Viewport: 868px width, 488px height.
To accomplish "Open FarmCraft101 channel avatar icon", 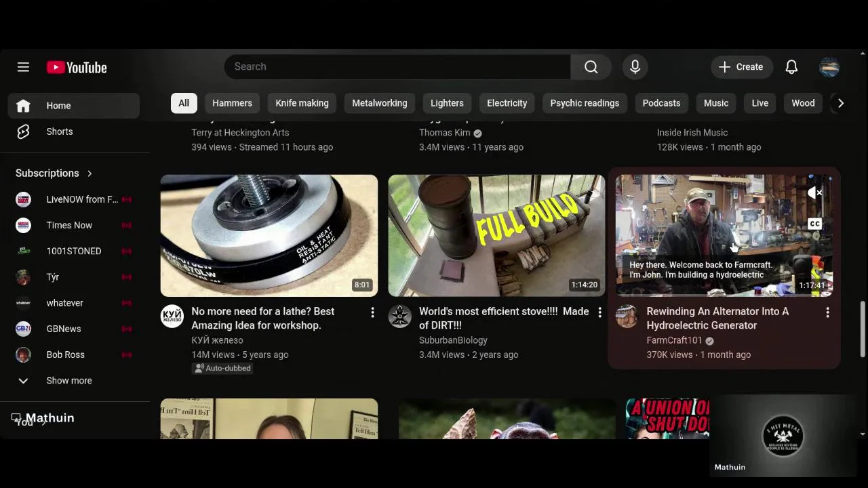I will [x=627, y=317].
